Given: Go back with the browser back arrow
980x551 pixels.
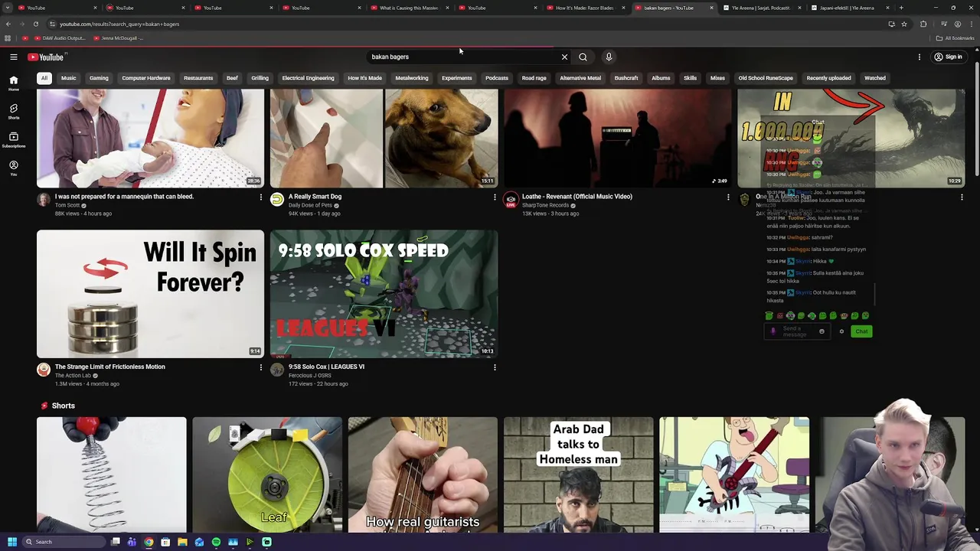Looking at the screenshot, I should (x=8, y=24).
